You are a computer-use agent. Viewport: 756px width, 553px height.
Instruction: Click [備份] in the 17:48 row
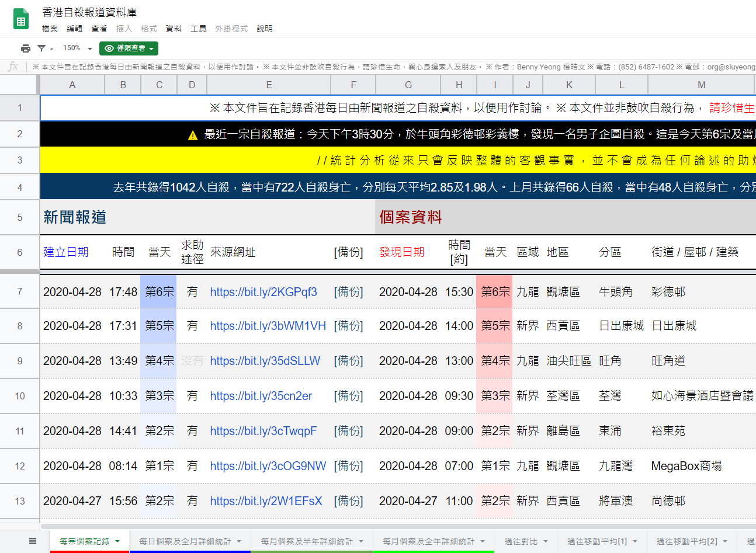(349, 292)
